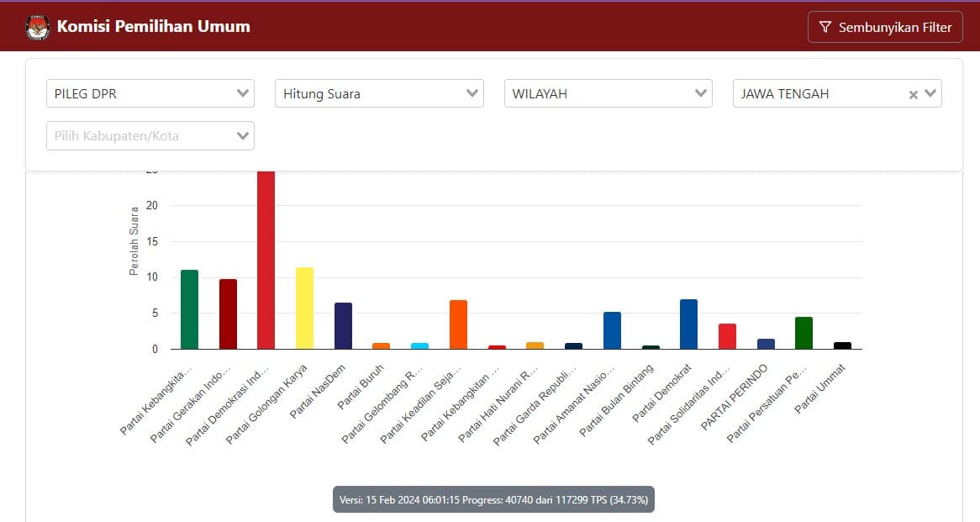Clear JAWA TENGAH selection using the x icon
The height and width of the screenshot is (522, 980).
914,93
